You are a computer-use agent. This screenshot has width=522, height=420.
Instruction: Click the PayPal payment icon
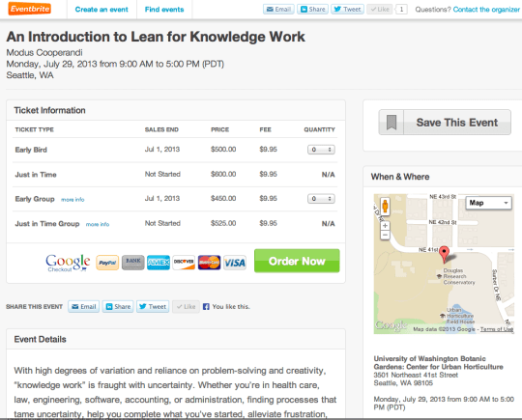click(x=107, y=263)
